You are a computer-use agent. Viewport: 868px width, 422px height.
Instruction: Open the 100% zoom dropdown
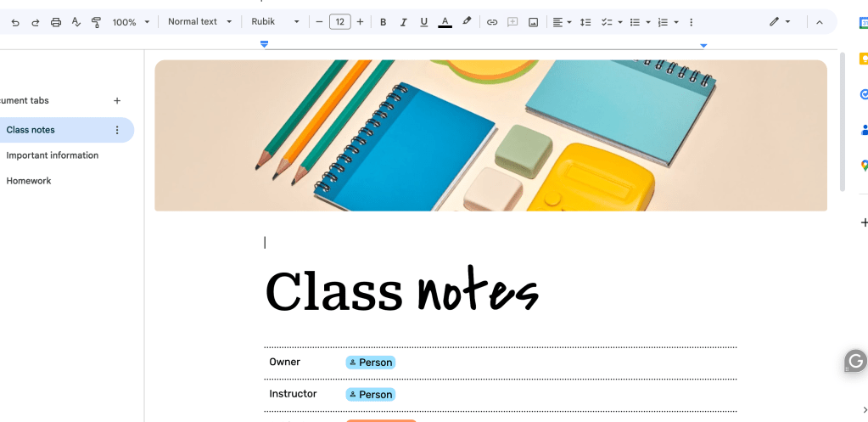click(131, 22)
